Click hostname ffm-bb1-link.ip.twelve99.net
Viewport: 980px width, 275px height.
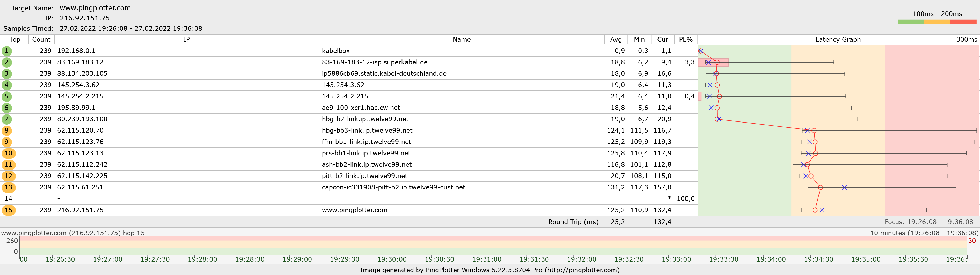[x=366, y=142]
